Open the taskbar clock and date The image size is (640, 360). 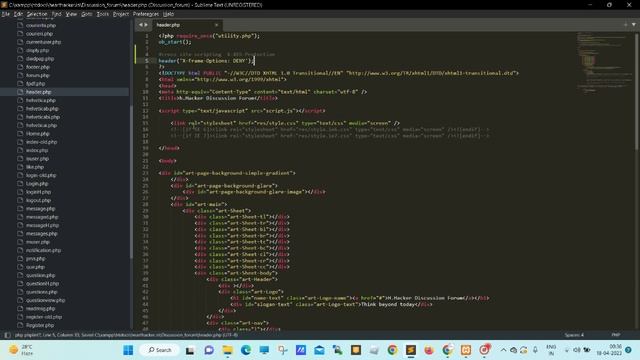coord(609,350)
